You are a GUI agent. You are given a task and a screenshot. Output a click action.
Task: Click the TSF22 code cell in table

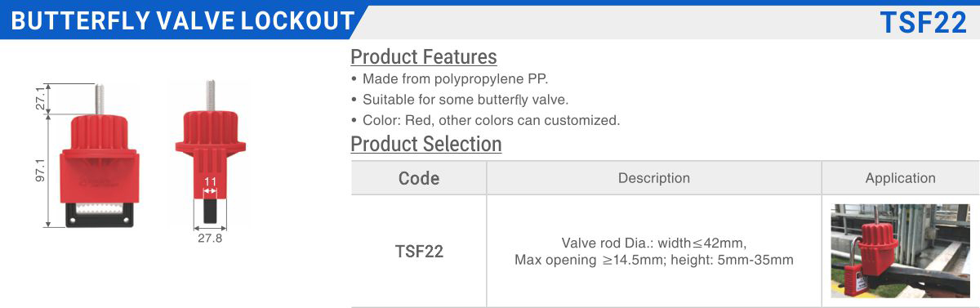(x=419, y=251)
